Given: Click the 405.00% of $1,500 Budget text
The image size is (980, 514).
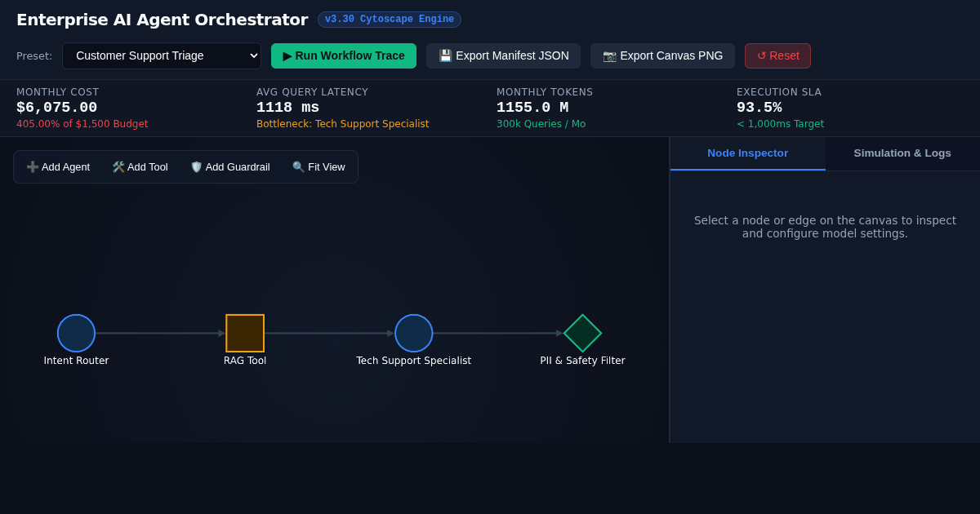Looking at the screenshot, I should point(82,124).
